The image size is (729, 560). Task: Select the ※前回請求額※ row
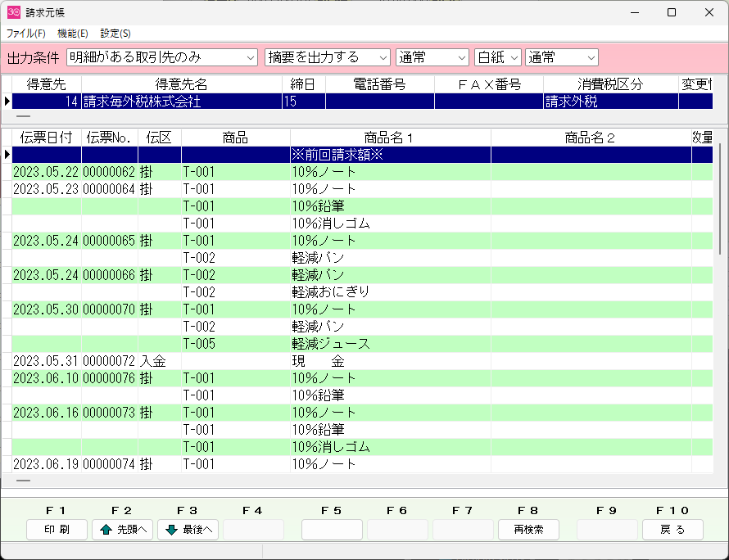362,154
